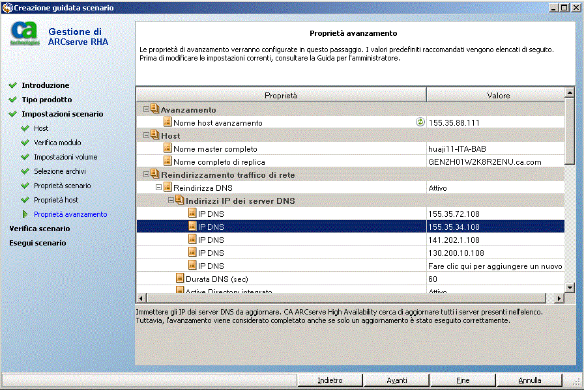Screen dimensions: 584x392
Task: Click the Avanzamento group folder icon
Action: tap(155, 109)
